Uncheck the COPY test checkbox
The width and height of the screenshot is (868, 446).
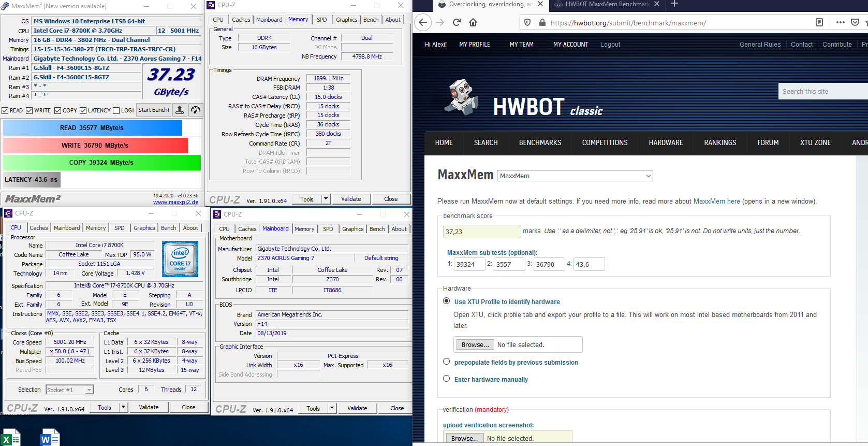(x=58, y=110)
